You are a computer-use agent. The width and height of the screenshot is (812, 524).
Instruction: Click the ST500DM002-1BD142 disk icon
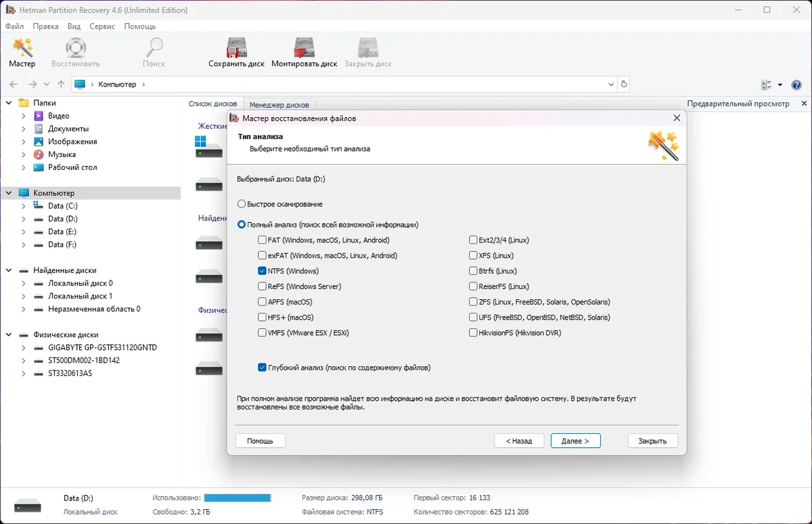coord(39,360)
